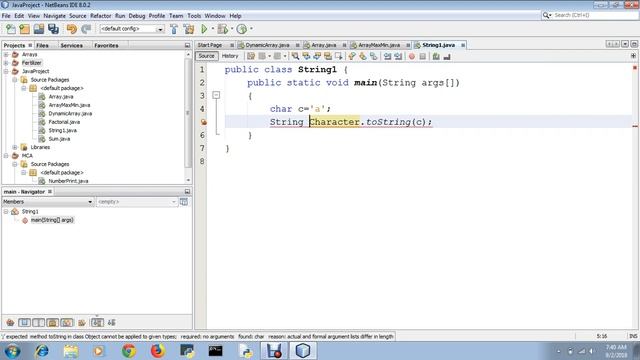
Task: Collapse the JavaProject node
Action: [x=6, y=71]
